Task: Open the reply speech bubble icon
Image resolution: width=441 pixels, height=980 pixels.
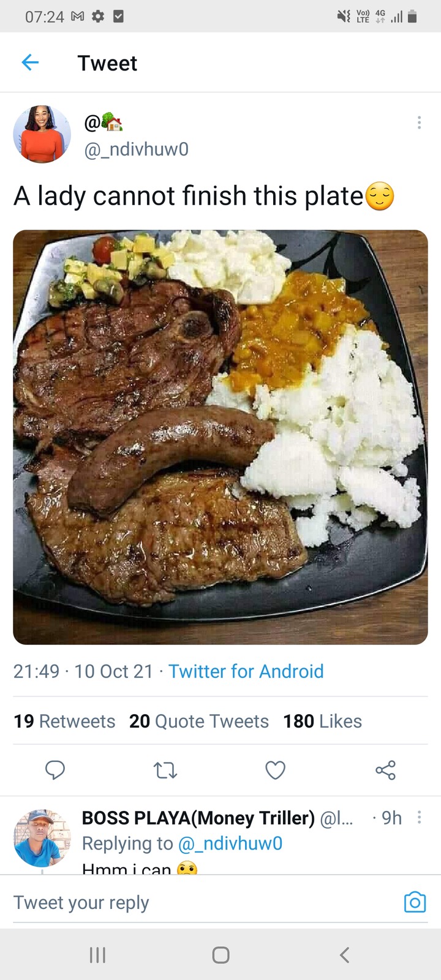Action: [55, 770]
